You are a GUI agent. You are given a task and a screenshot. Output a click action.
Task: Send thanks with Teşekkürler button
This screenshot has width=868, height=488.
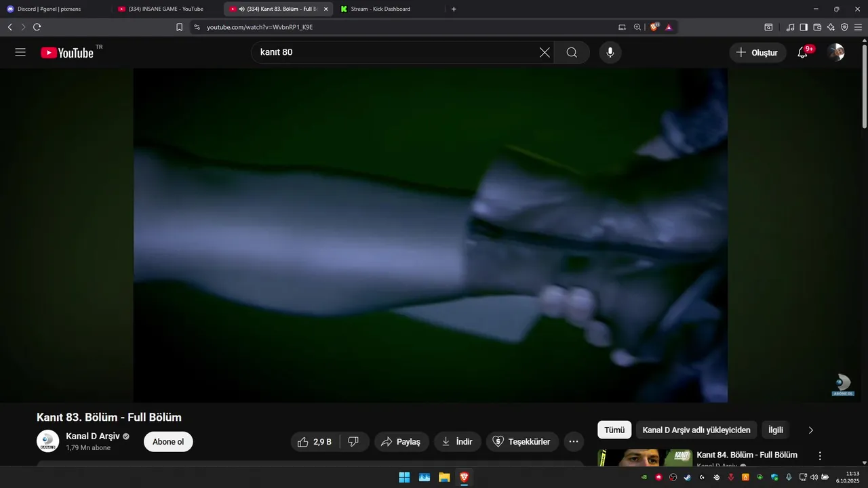tap(522, 442)
